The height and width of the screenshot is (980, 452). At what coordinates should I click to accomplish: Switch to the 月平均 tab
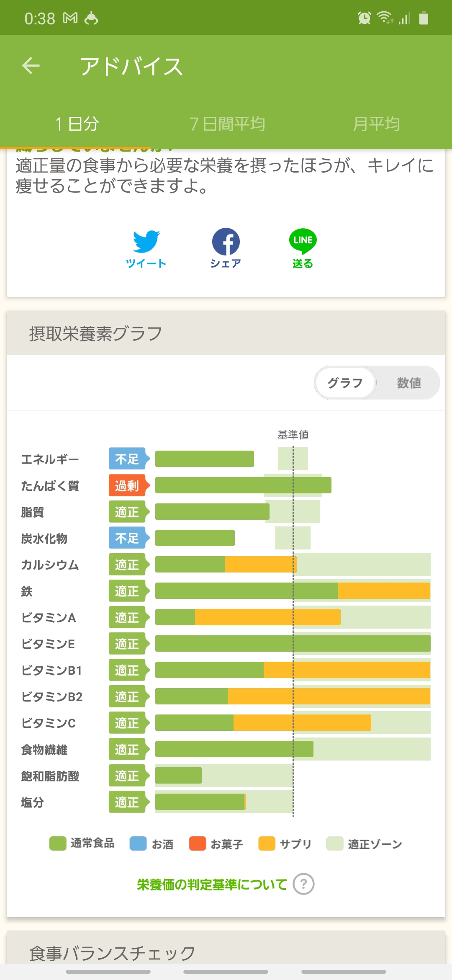click(x=376, y=124)
